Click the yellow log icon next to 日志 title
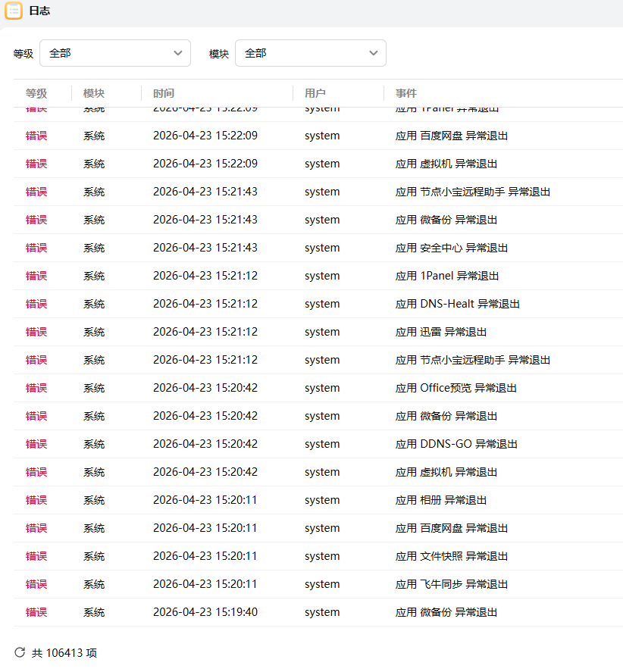This screenshot has height=672, width=623. [x=13, y=11]
